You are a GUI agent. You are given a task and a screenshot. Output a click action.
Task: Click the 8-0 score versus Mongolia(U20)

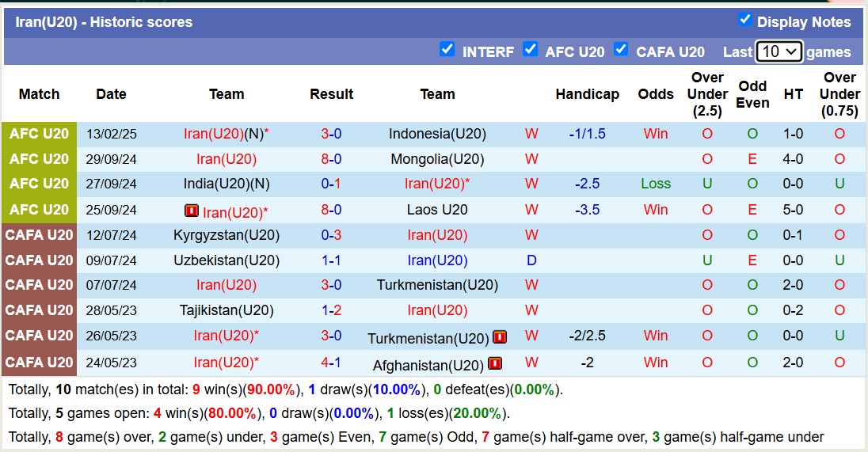(x=331, y=159)
